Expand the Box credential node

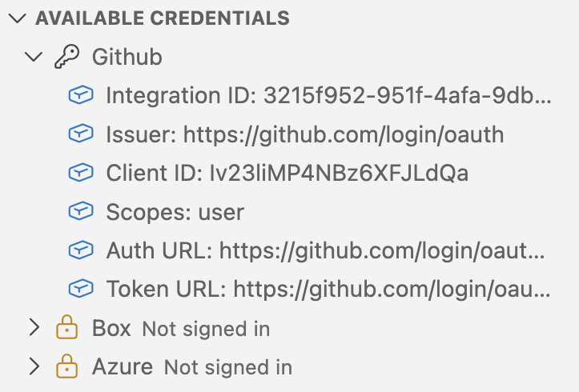(34, 328)
